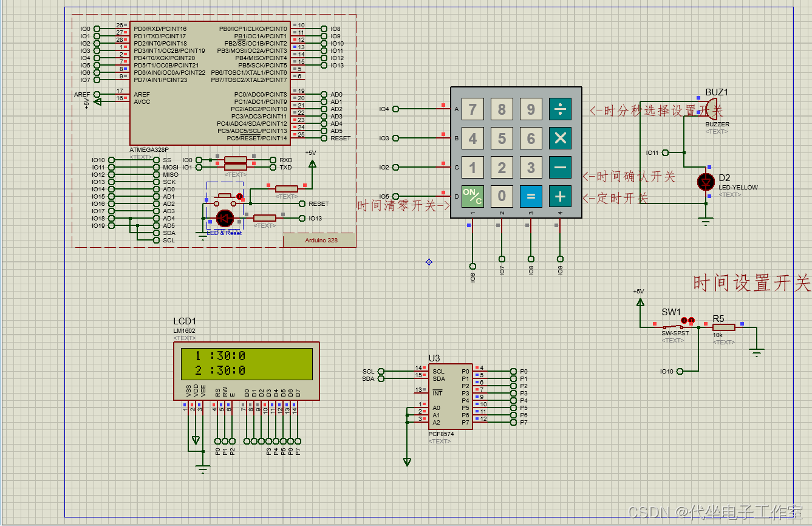Viewport: 812px width, 526px height.
Task: Select the P0 terminal right of U3
Action: click(x=514, y=371)
